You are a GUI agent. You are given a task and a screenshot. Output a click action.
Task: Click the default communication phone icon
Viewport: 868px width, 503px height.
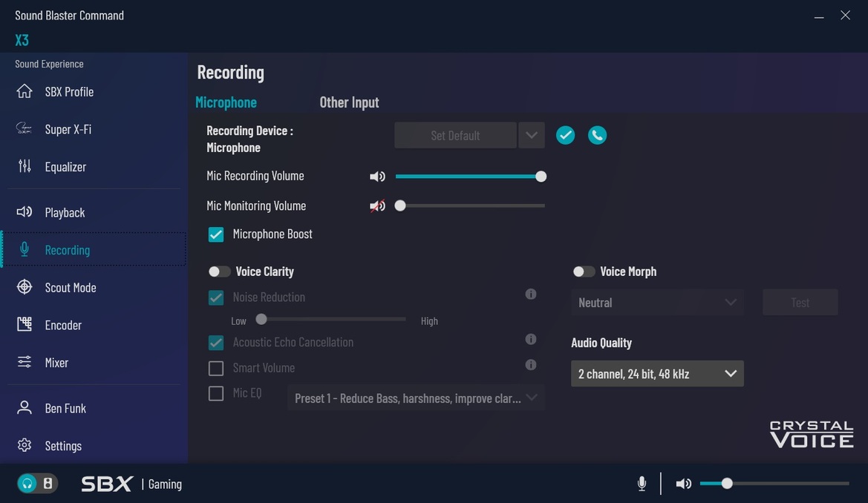coord(597,135)
